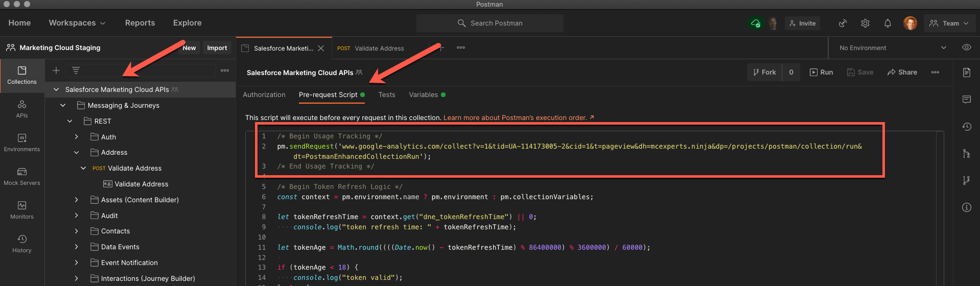The height and width of the screenshot is (286, 980).
Task: Collapse the Salesforce Marketing Cloud APIs collection
Action: click(x=56, y=89)
